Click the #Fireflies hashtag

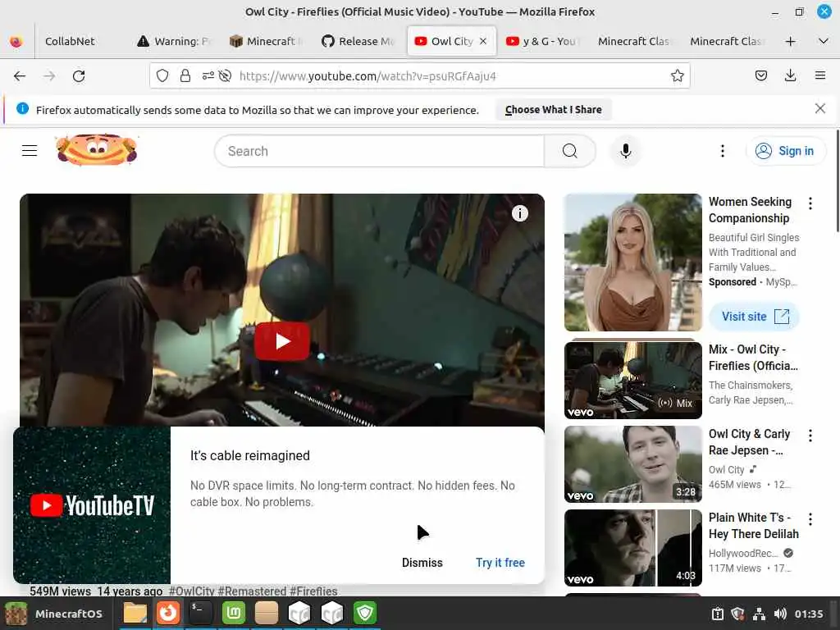313,591
